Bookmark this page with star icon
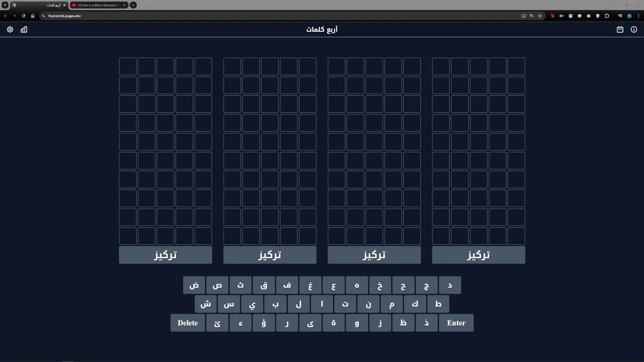The width and height of the screenshot is (644, 362). [540, 16]
